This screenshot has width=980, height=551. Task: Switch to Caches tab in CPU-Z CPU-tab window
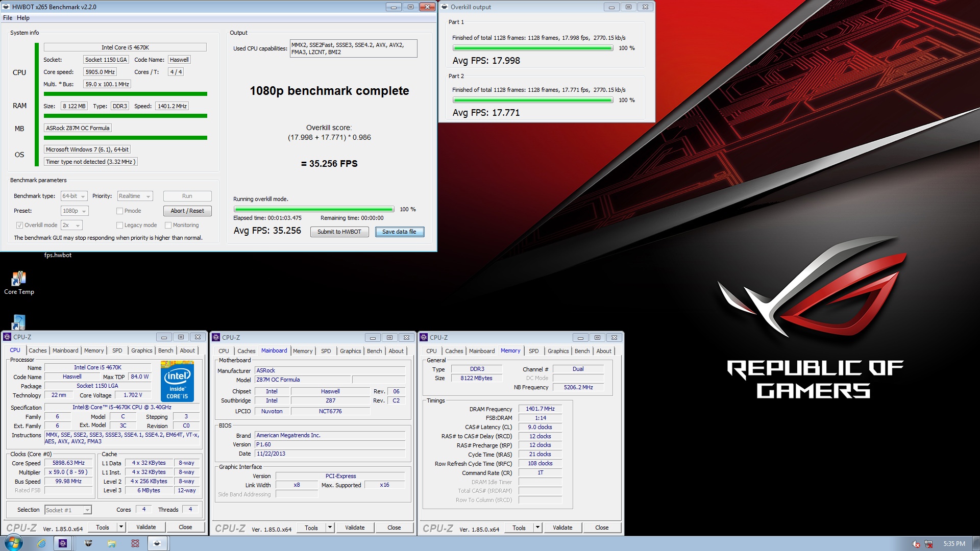[37, 350]
